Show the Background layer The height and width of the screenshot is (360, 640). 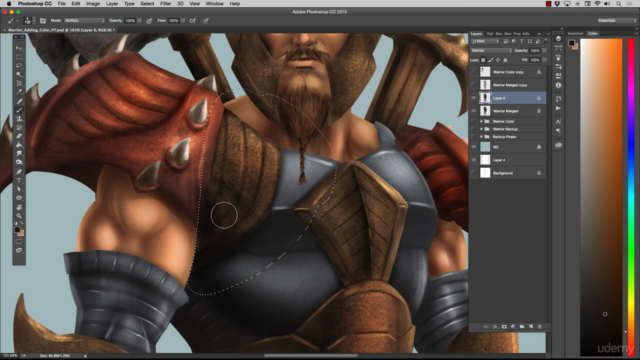(x=473, y=173)
